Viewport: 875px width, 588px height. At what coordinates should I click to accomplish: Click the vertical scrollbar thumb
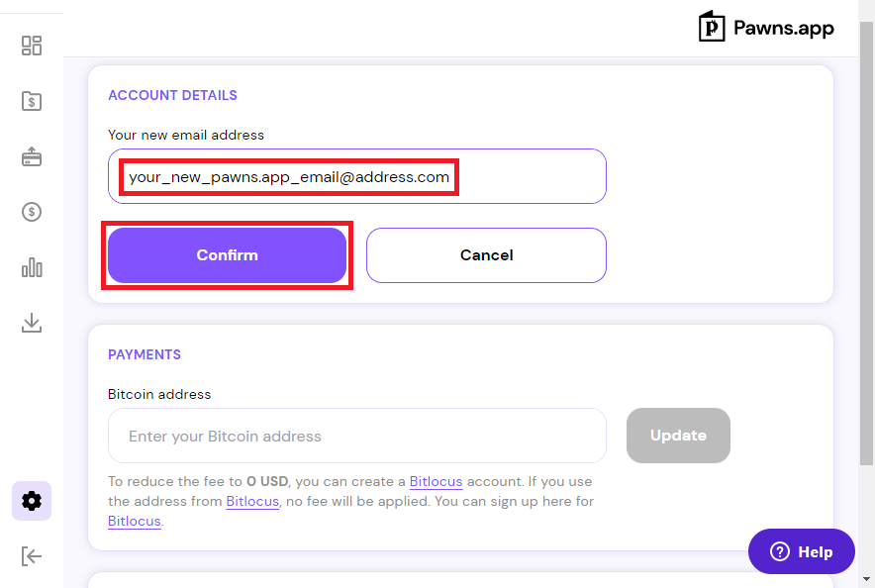[x=866, y=243]
